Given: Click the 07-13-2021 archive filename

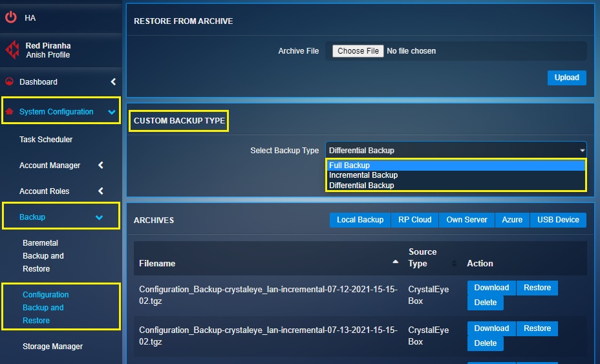Looking at the screenshot, I should 268,336.
